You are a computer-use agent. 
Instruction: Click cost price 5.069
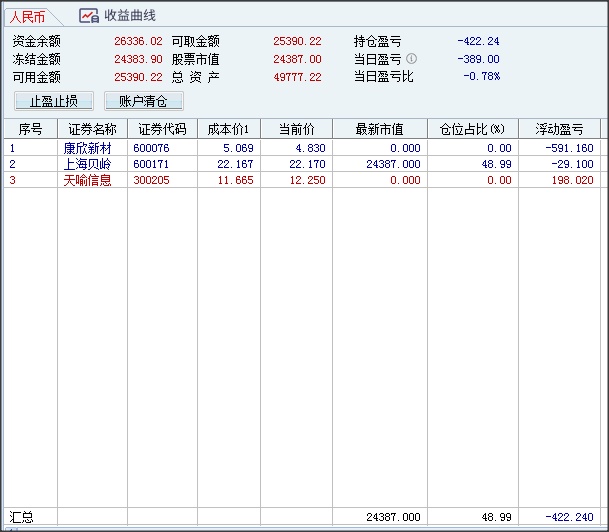(x=238, y=148)
